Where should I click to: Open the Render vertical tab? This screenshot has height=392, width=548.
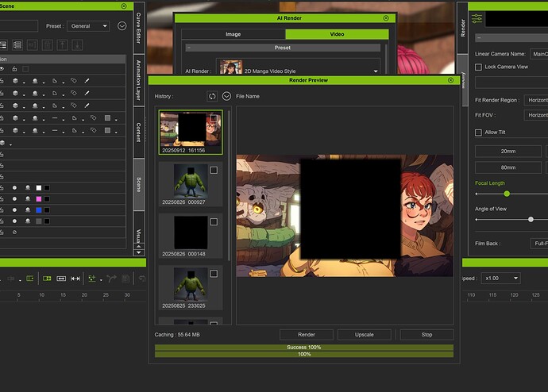[463, 28]
